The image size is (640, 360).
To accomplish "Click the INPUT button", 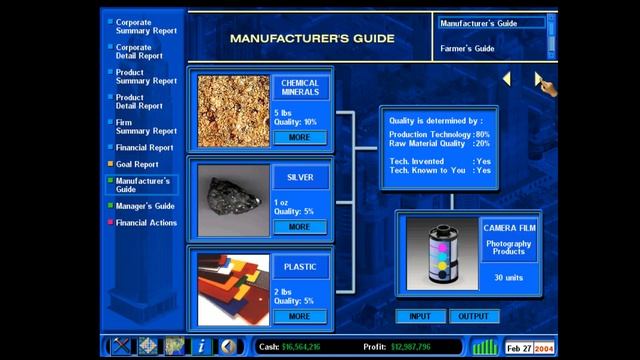I will click(420, 316).
